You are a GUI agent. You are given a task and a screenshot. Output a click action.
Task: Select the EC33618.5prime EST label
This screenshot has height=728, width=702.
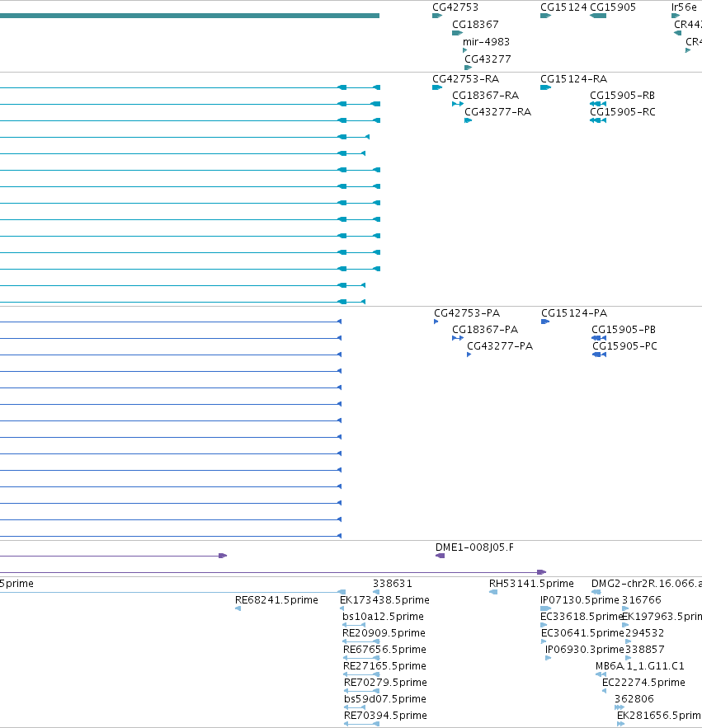pos(582,617)
